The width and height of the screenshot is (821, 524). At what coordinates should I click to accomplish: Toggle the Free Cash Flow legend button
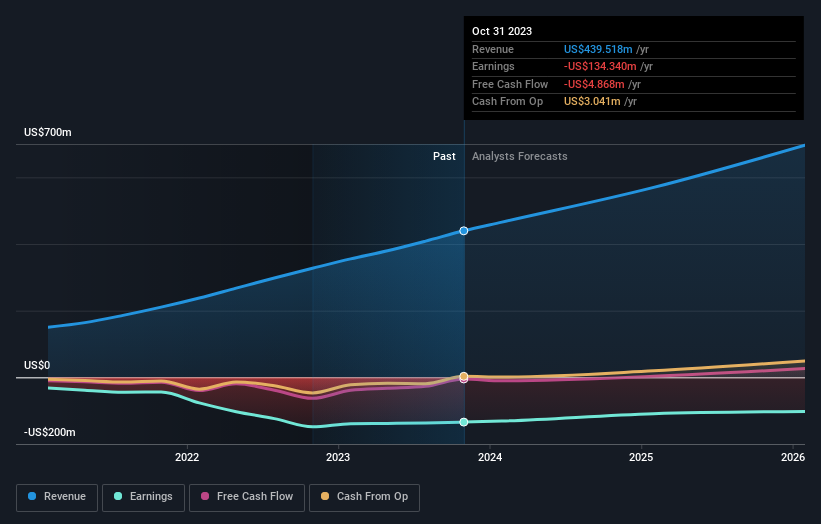247,497
